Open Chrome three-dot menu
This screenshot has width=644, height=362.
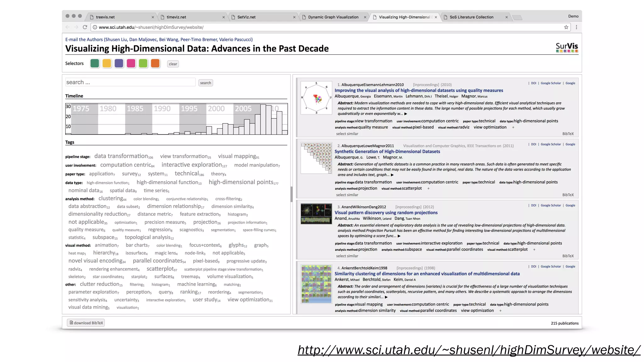pyautogui.click(x=576, y=27)
